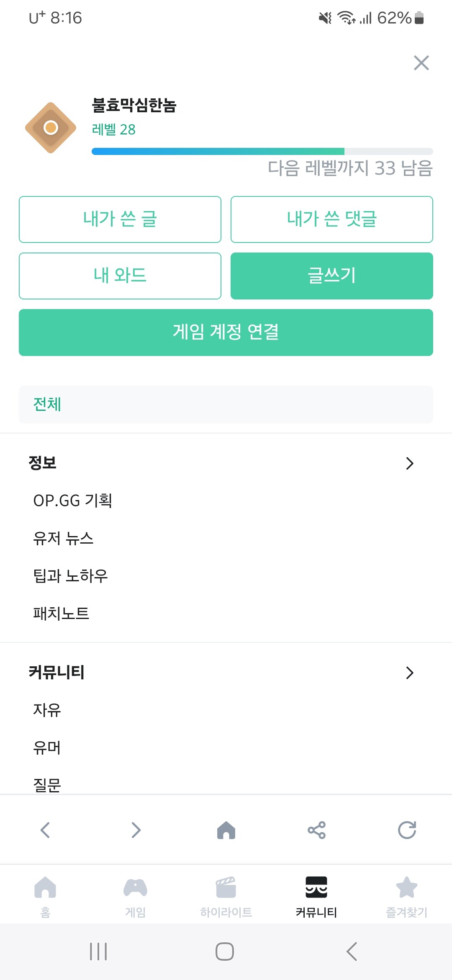The height and width of the screenshot is (980, 452).
Task: Open the 패치노트 board
Action: (61, 614)
